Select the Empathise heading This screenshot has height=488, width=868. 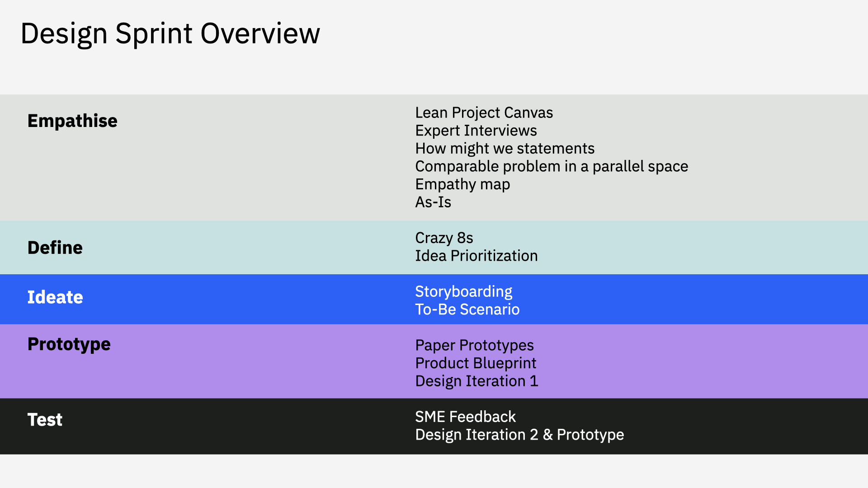tap(72, 121)
